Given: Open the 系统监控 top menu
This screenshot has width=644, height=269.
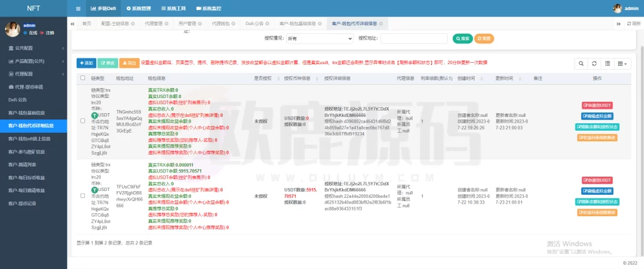Looking at the screenshot, I should tap(209, 8).
